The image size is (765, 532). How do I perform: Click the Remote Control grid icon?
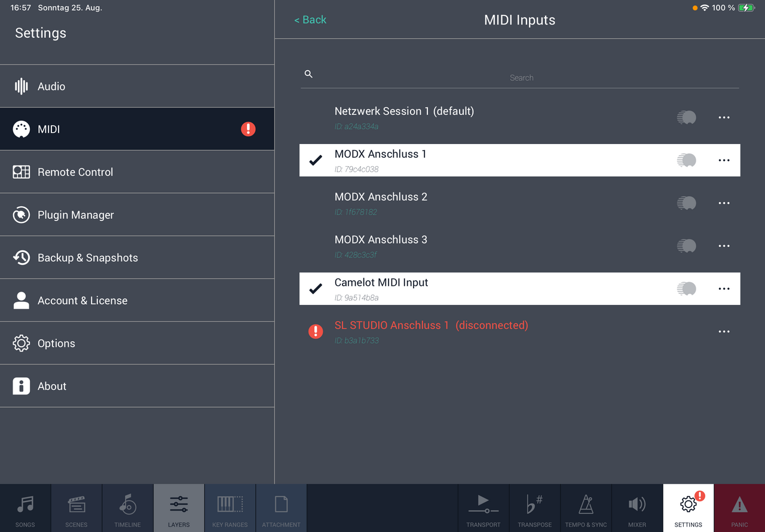coord(22,172)
